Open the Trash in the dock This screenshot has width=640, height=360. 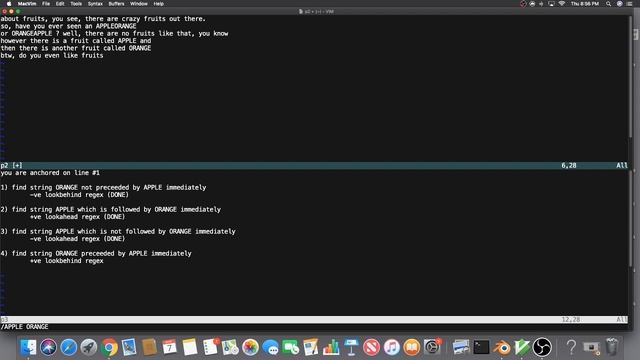click(x=611, y=347)
